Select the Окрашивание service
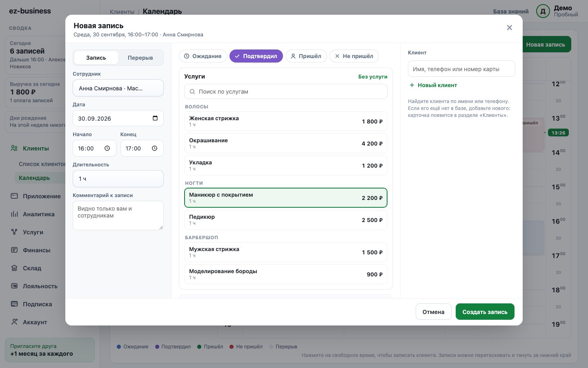Screen dimensions: 588x368 coord(286,144)
